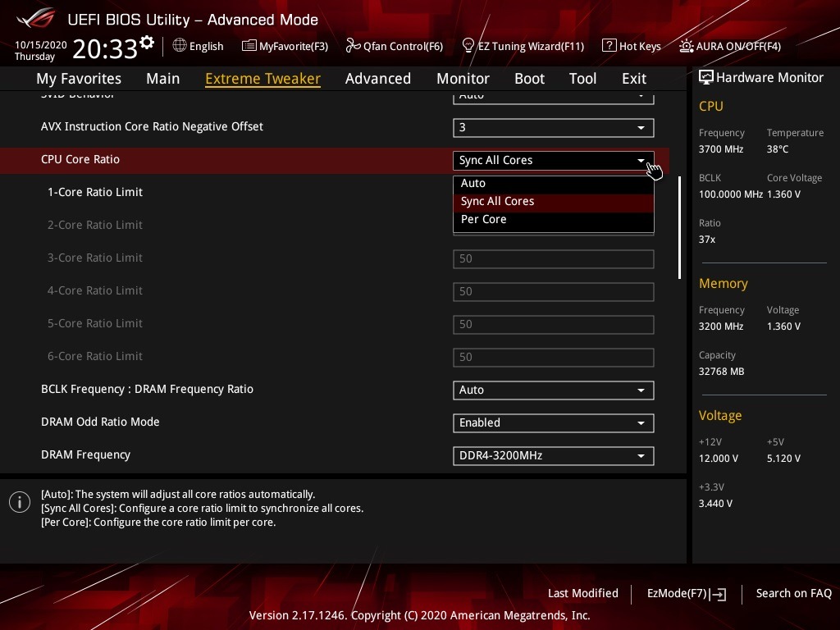Click the +3.3V value 3.440 V
The height and width of the screenshot is (630, 840).
715,504
